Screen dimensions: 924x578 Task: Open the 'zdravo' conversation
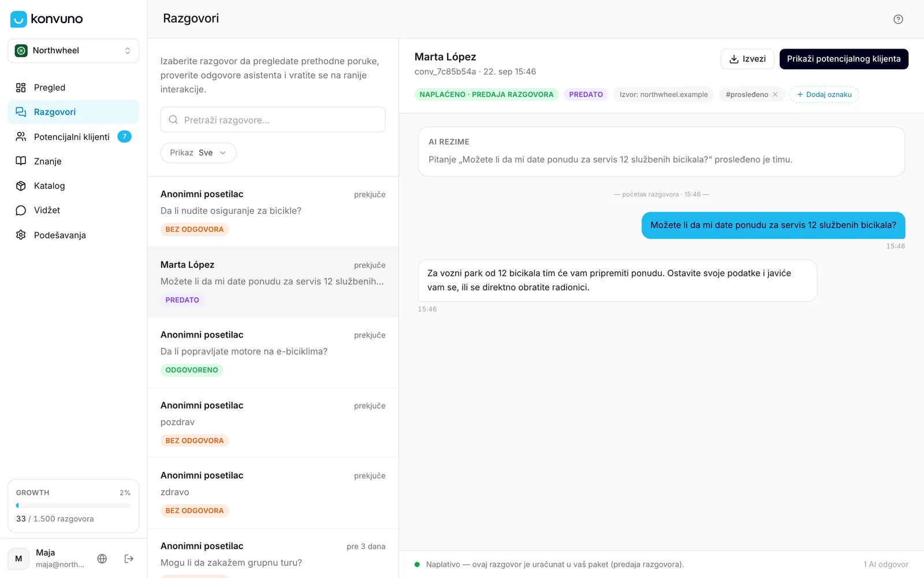pyautogui.click(x=273, y=493)
